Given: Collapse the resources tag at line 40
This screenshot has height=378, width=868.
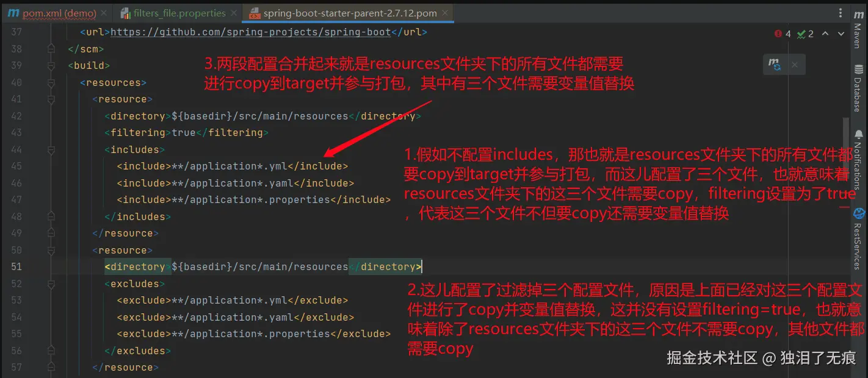Looking at the screenshot, I should (x=51, y=82).
